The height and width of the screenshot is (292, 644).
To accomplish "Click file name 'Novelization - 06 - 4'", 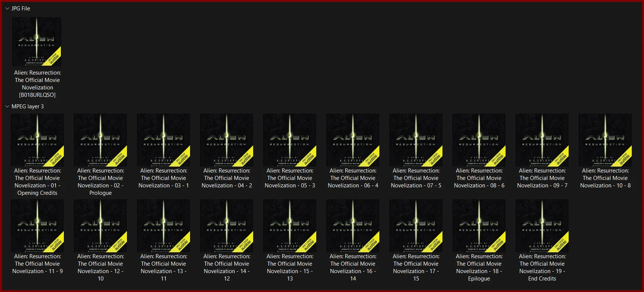I will tap(353, 178).
